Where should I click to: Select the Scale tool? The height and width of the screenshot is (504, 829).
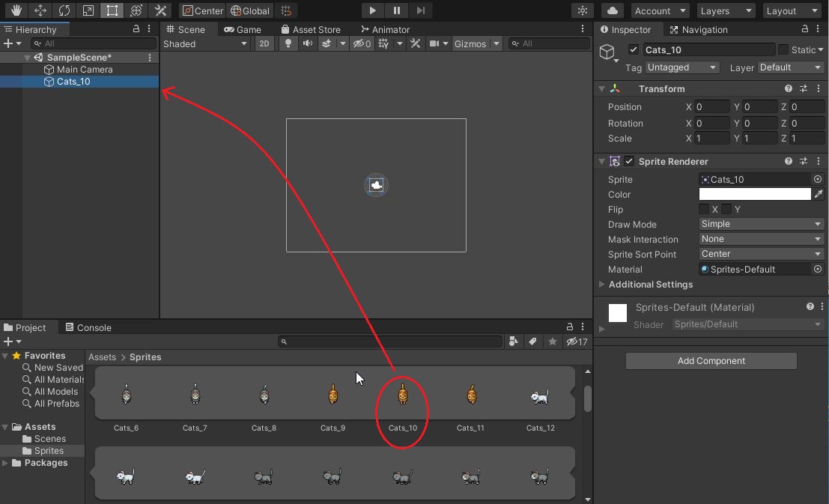point(88,10)
